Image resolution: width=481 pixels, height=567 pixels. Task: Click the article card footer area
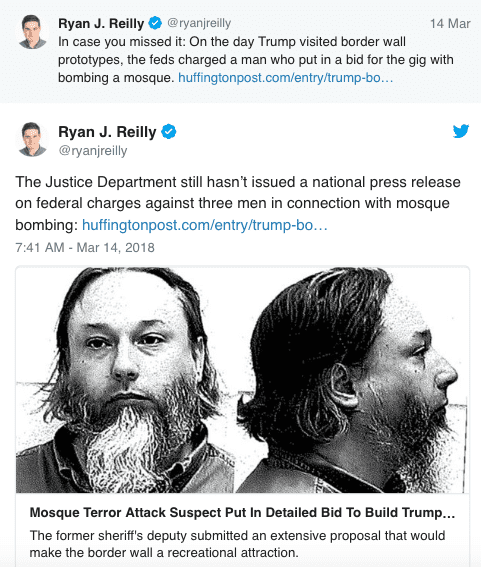click(x=242, y=530)
